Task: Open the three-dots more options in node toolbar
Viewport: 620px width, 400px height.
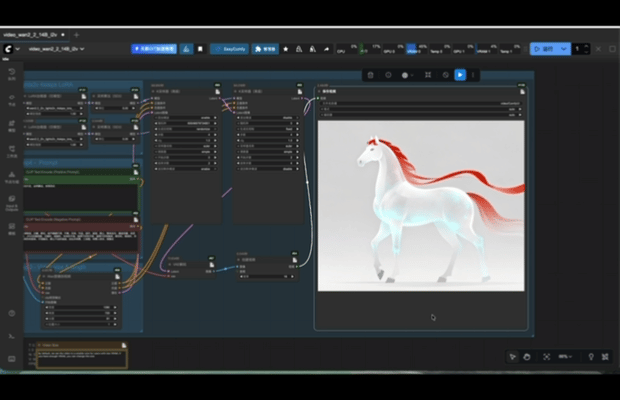Action: [474, 74]
